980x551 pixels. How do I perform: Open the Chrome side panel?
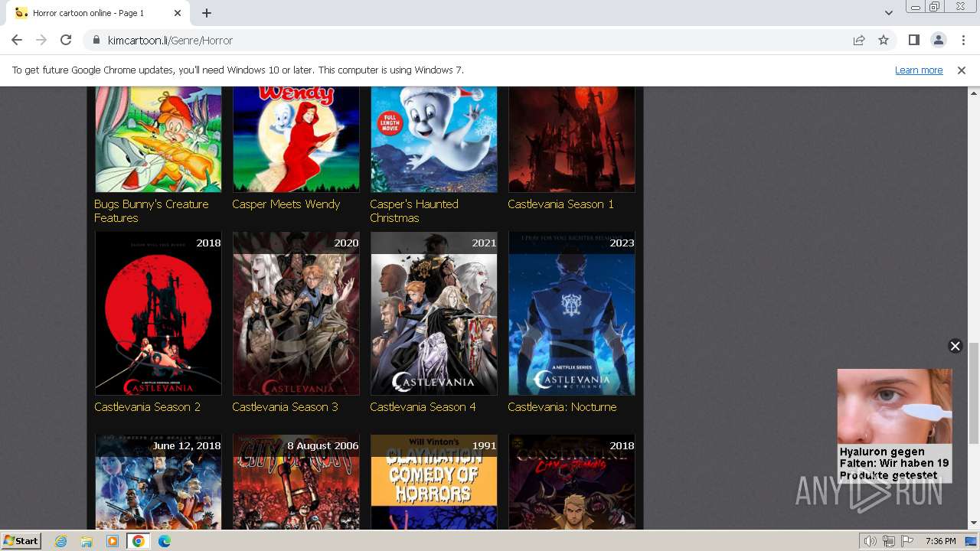click(x=913, y=40)
